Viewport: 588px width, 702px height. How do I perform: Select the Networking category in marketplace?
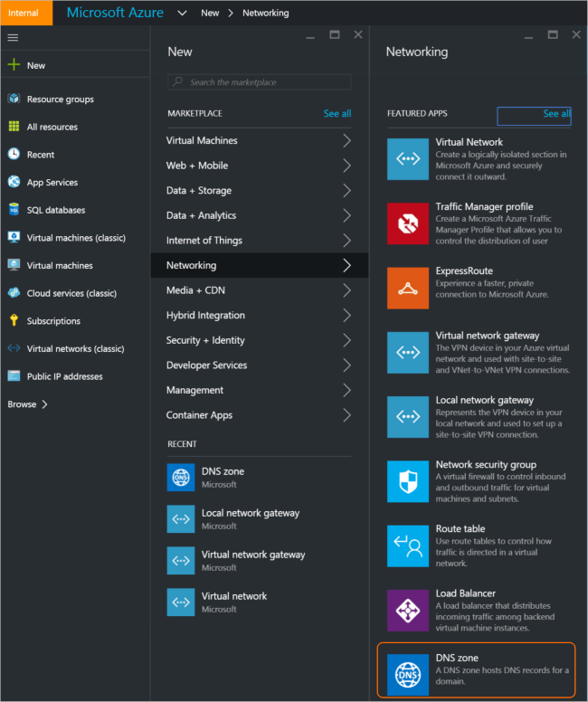coord(260,265)
